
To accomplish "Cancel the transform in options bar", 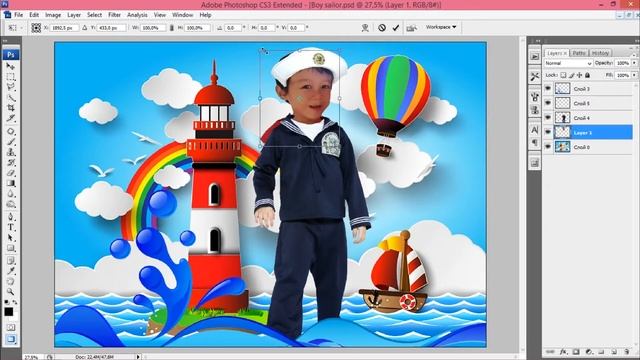I will click(x=382, y=28).
